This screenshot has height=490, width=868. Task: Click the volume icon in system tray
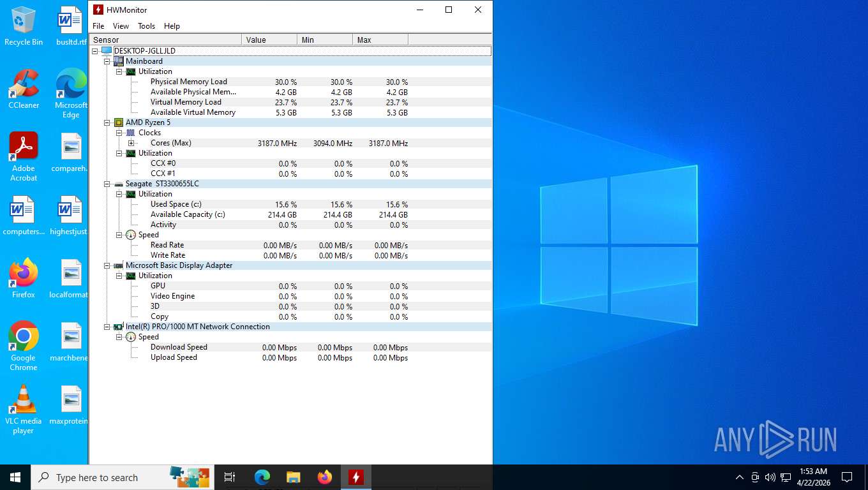[770, 477]
